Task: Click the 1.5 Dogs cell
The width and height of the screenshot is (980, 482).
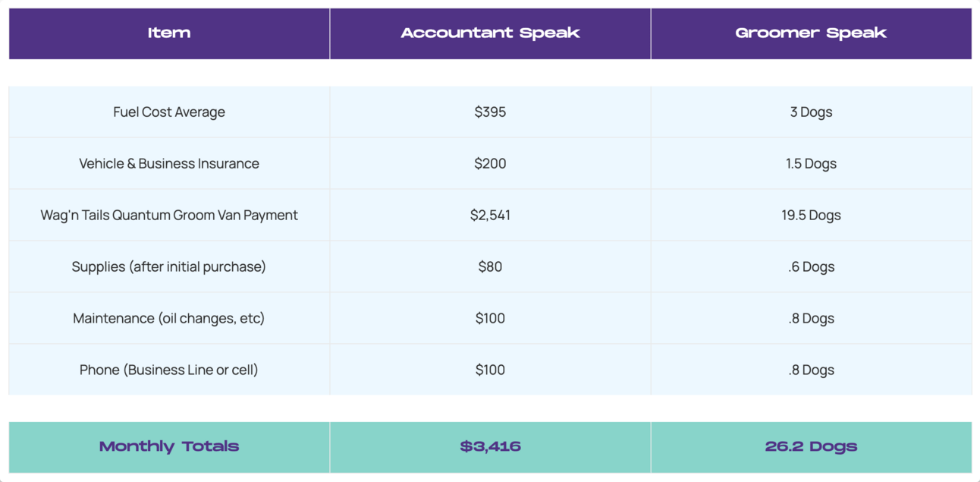Action: pos(811,164)
